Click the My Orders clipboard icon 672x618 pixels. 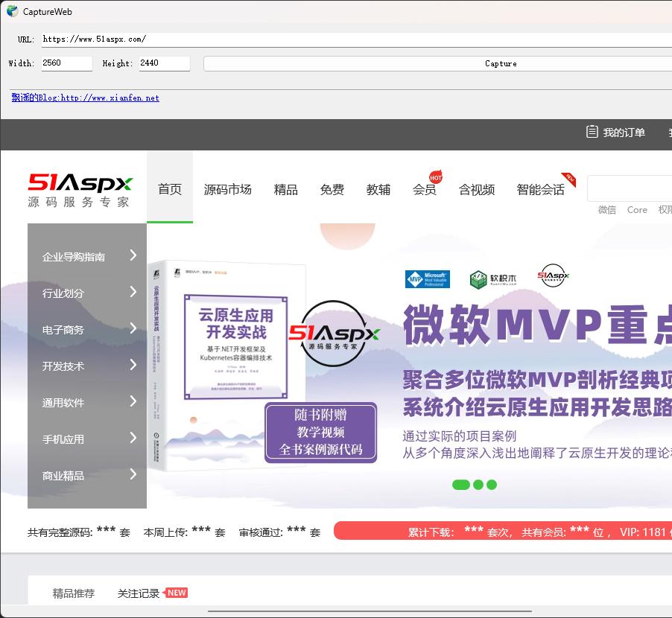pyautogui.click(x=592, y=132)
